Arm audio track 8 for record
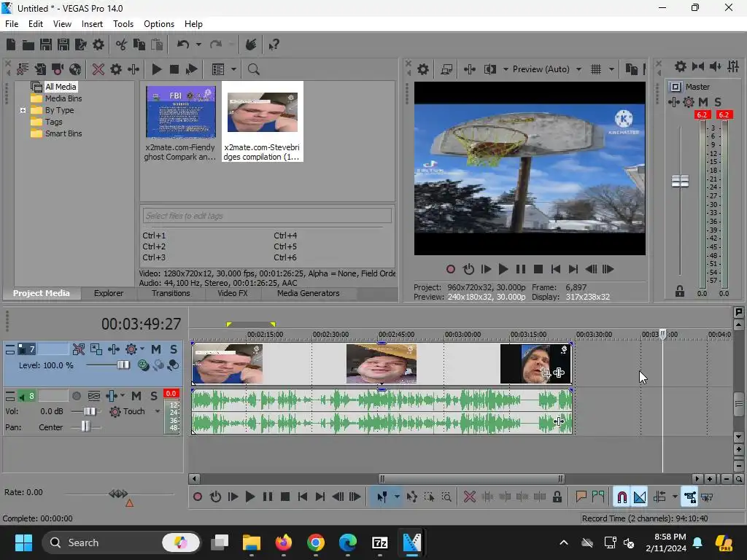 tap(76, 396)
